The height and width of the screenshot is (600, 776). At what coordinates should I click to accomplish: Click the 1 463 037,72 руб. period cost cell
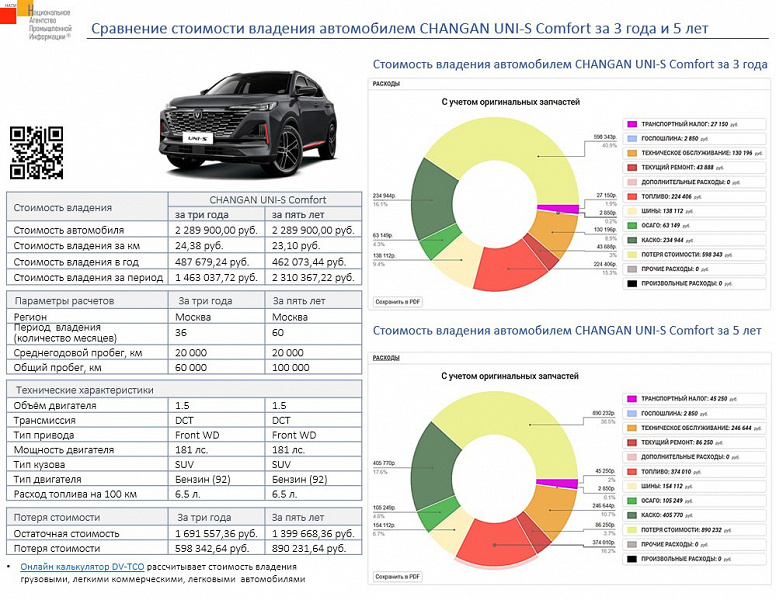[216, 277]
